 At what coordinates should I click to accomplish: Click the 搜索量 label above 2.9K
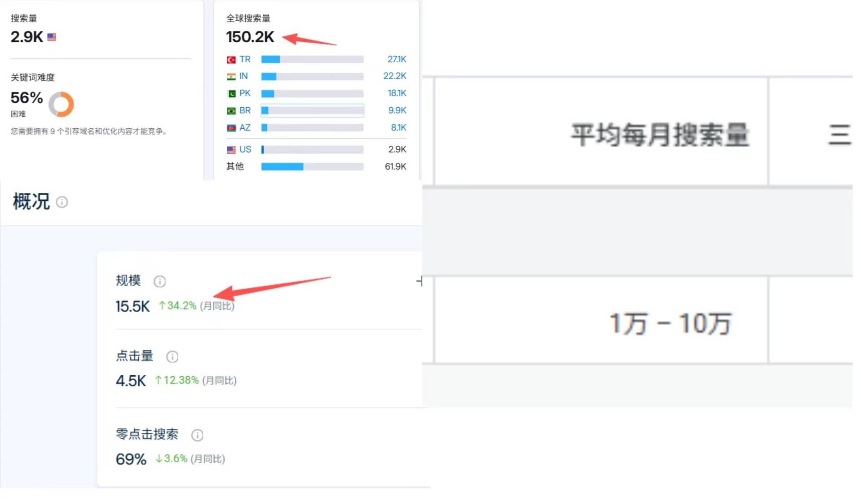(x=24, y=18)
